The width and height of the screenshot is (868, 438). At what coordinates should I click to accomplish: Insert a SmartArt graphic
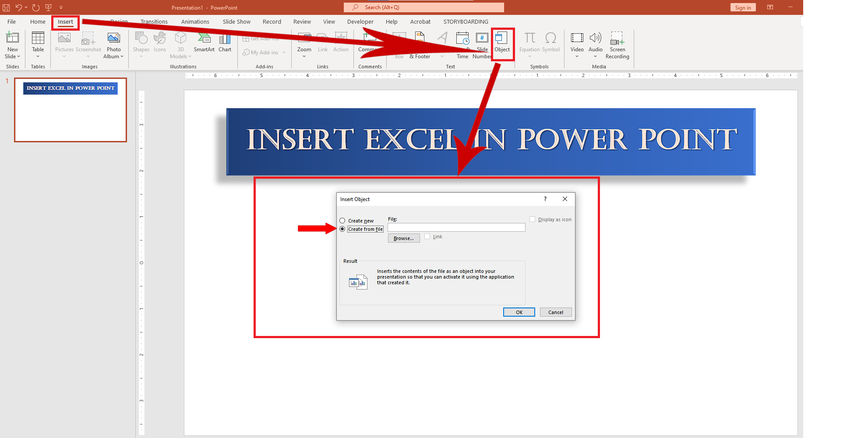pyautogui.click(x=204, y=42)
